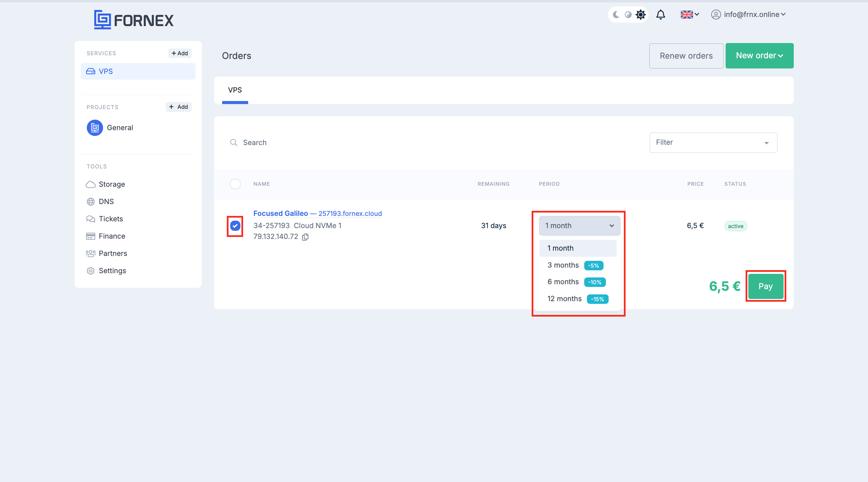Collapse the 1 month period dropdown
The image size is (868, 482).
click(x=579, y=226)
